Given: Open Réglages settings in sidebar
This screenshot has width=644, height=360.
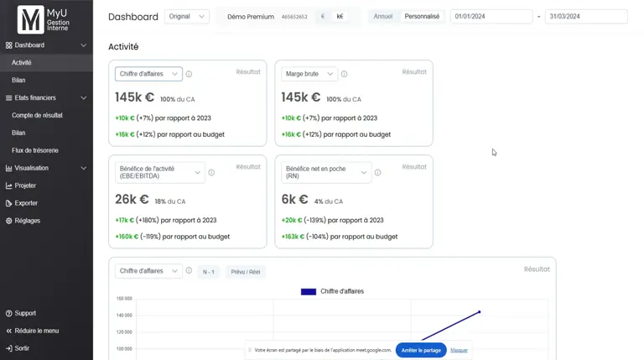Looking at the screenshot, I should [x=27, y=221].
